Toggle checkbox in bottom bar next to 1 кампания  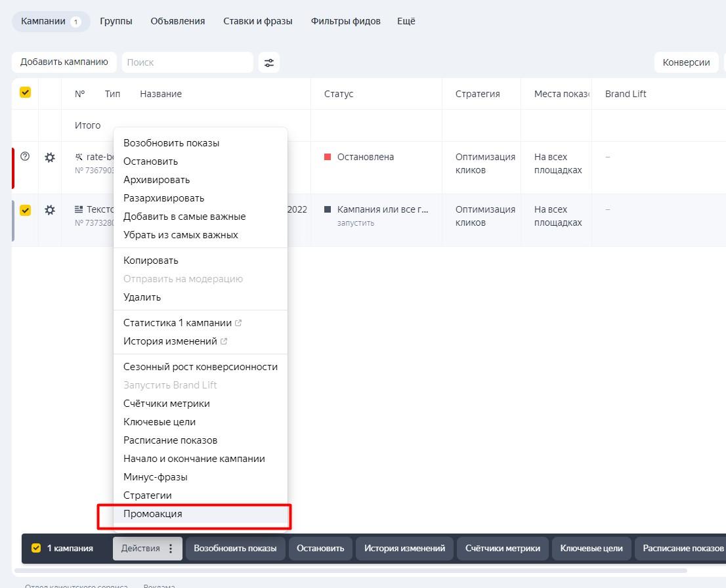[36, 548]
